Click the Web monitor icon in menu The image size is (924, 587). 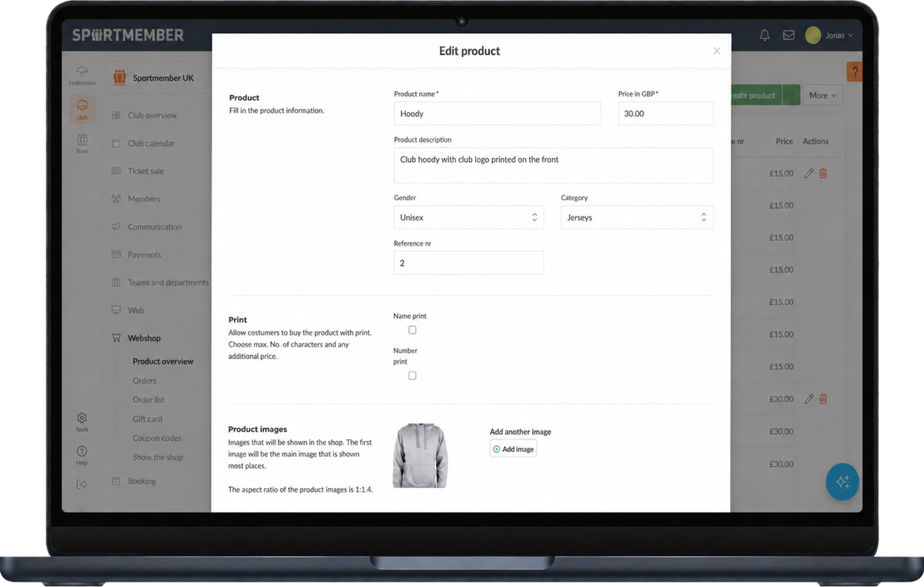116,310
